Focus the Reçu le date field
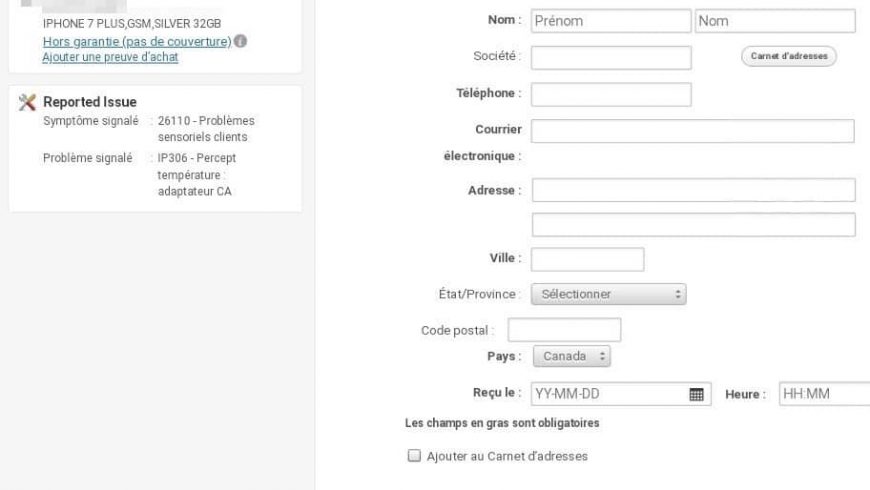Image resolution: width=870 pixels, height=490 pixels. (608, 393)
